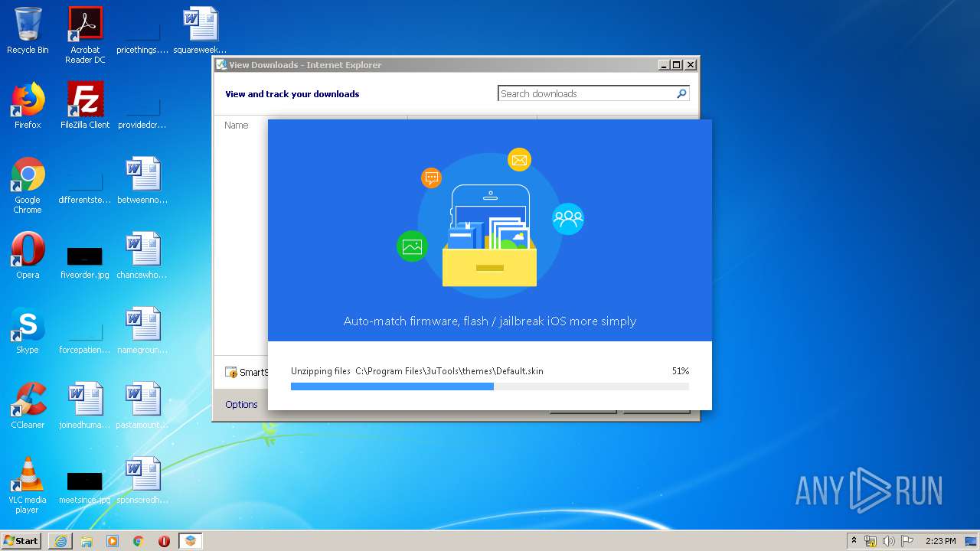This screenshot has height=551, width=980.
Task: Click the green photo bubble icon
Action: click(x=412, y=246)
